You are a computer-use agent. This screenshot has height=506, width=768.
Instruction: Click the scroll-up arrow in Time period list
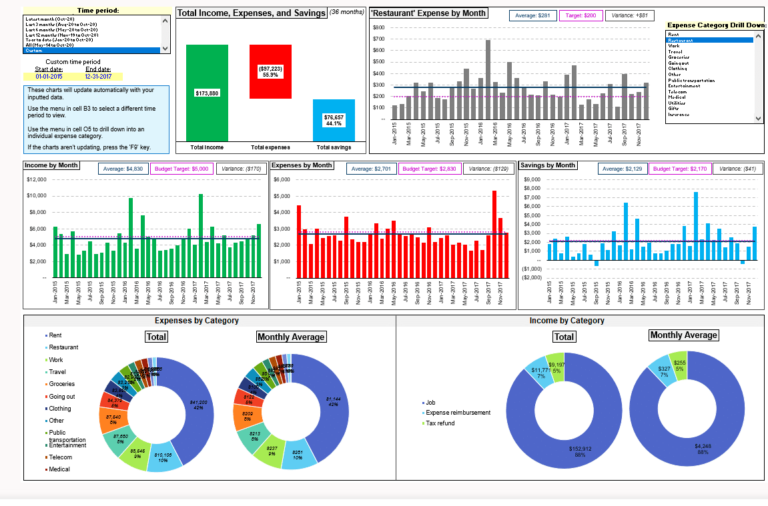166,18
